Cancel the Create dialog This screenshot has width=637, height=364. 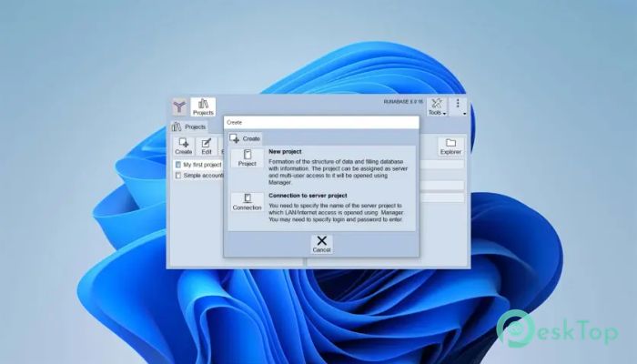[322, 244]
